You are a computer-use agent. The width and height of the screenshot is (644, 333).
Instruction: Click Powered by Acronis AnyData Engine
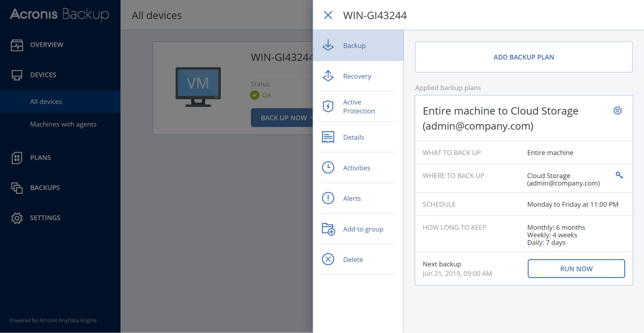[x=53, y=320]
